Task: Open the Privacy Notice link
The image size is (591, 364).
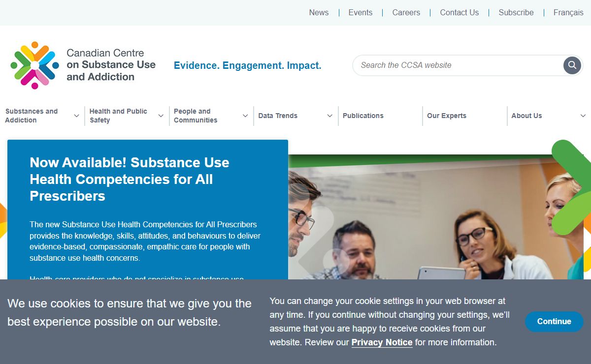Action: 382,342
